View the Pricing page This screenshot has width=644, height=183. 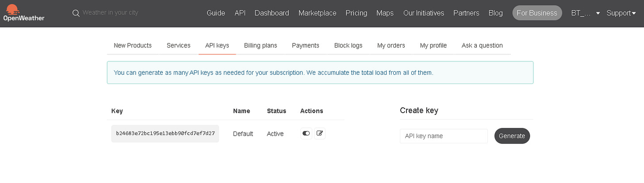[356, 13]
